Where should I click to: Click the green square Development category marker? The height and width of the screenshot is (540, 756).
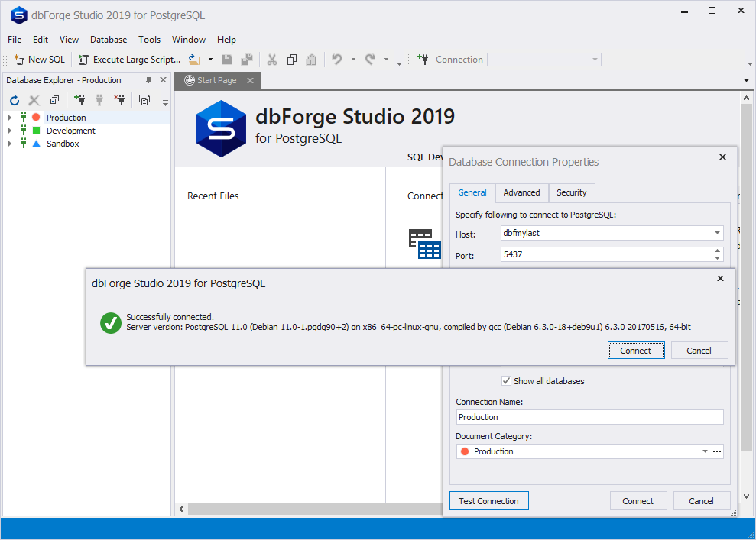click(36, 130)
